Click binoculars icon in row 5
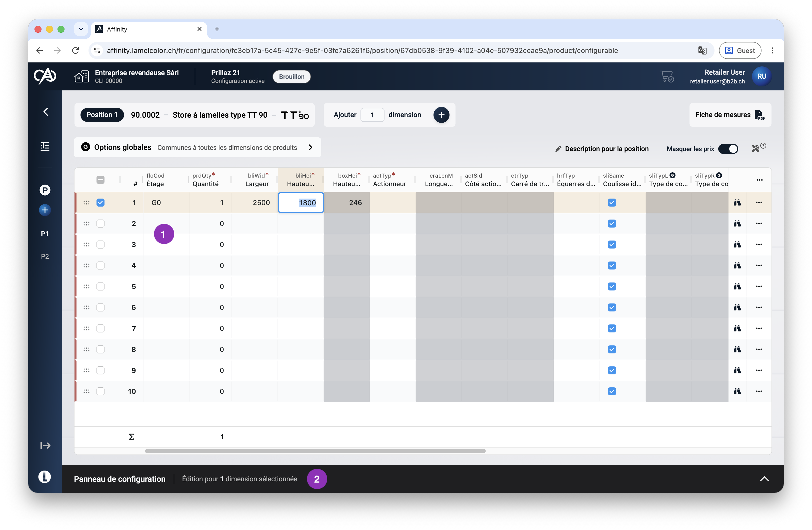Viewport: 812px width, 530px height. 737,286
